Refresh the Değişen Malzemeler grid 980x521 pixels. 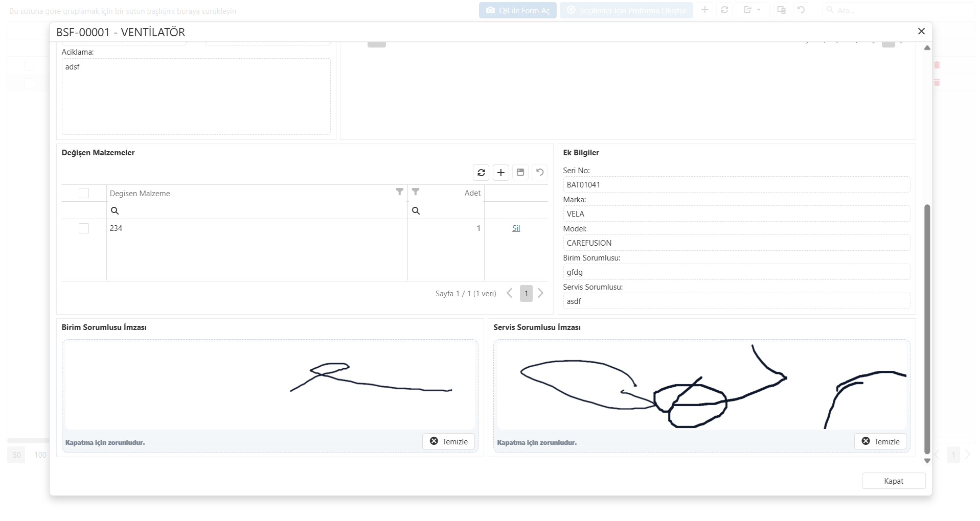481,173
